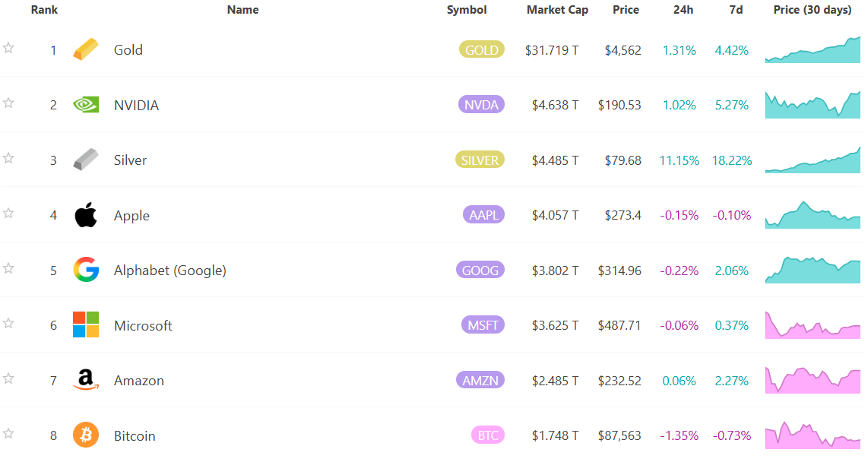Click Alphabet's market cap $3.802 T

(x=556, y=271)
